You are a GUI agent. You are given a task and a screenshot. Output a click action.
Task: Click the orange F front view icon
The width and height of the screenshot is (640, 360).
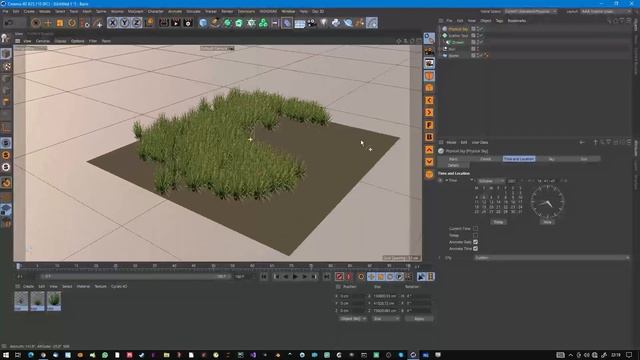point(429,125)
